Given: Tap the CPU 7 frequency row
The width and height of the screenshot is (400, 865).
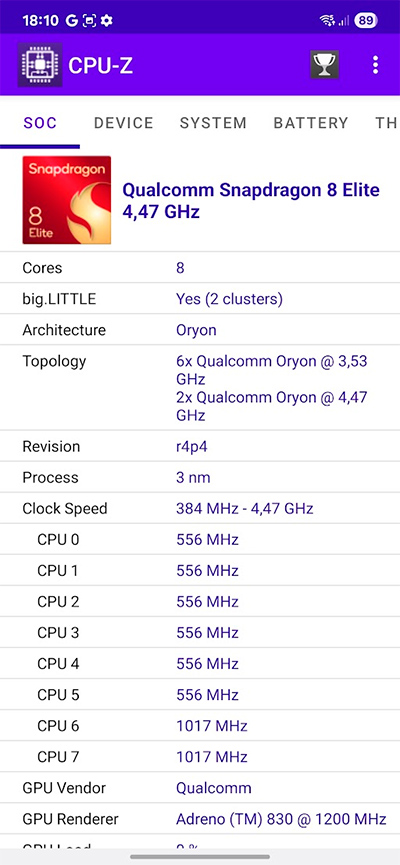Looking at the screenshot, I should [x=200, y=756].
